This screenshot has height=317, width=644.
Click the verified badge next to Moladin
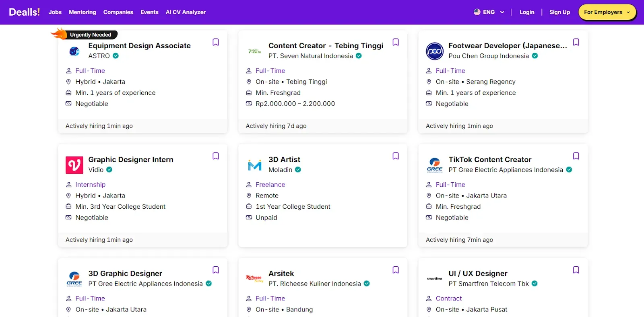pyautogui.click(x=298, y=170)
